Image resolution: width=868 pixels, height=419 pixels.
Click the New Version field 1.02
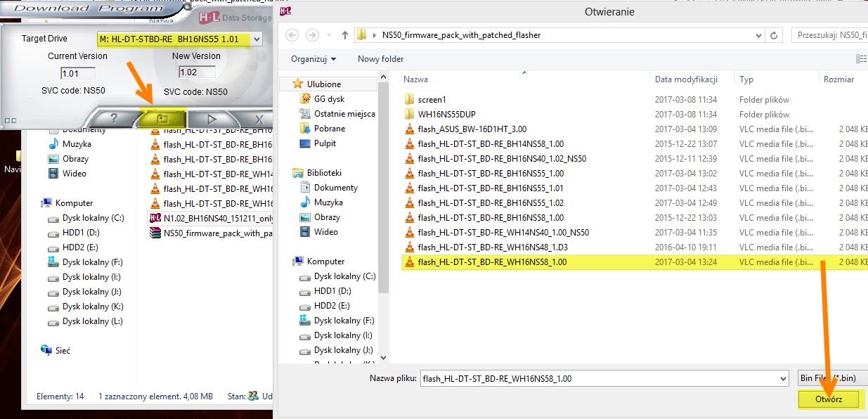click(x=196, y=72)
